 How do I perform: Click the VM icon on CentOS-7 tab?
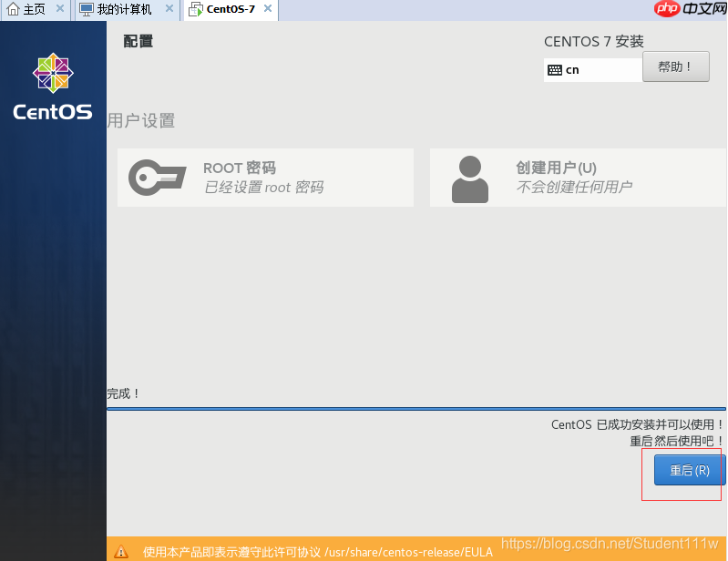pyautogui.click(x=196, y=10)
